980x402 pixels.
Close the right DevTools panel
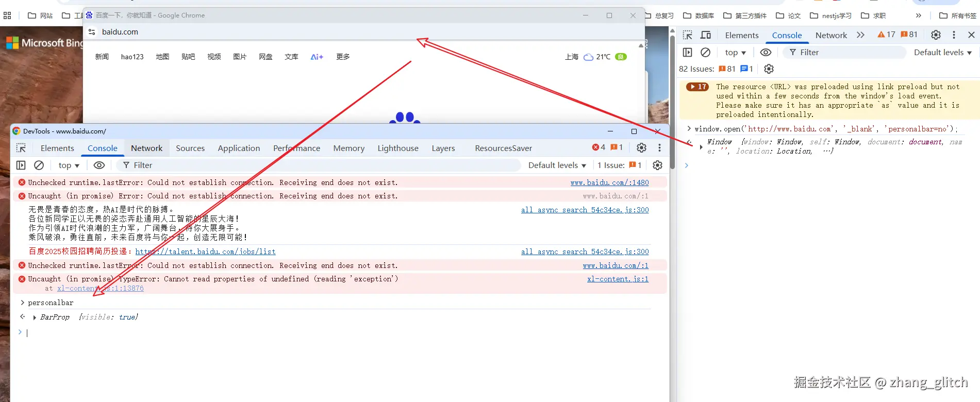pos(971,35)
